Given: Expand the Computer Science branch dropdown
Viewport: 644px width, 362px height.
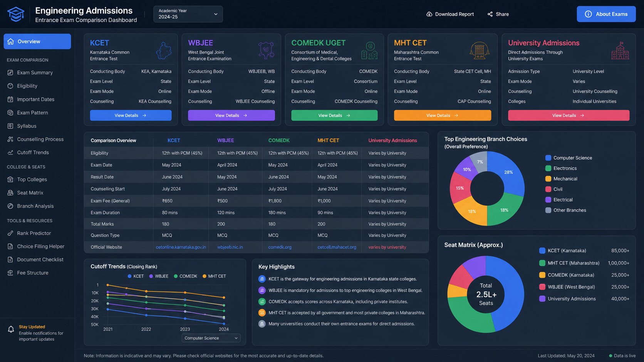Looking at the screenshot, I should pyautogui.click(x=211, y=338).
